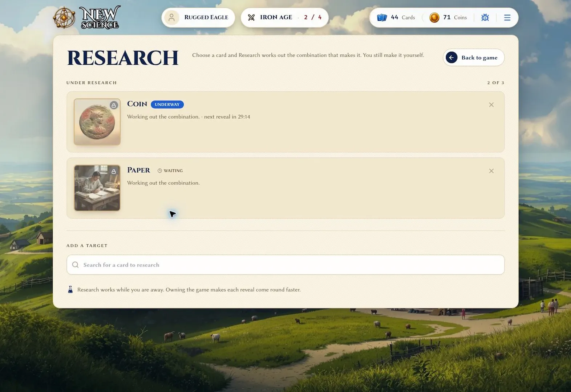Focus the card research search field
Screen dimensions: 571x392
(x=285, y=265)
